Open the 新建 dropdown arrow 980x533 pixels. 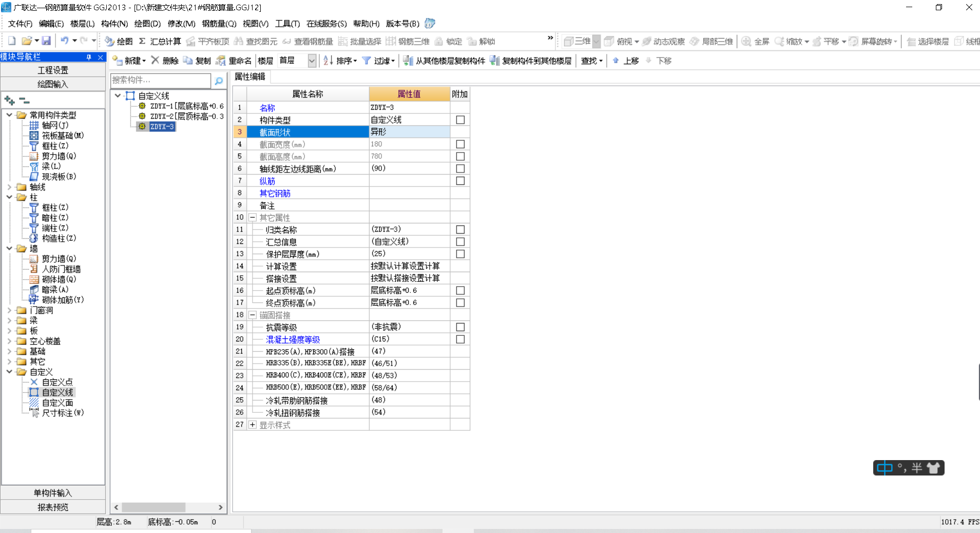144,61
